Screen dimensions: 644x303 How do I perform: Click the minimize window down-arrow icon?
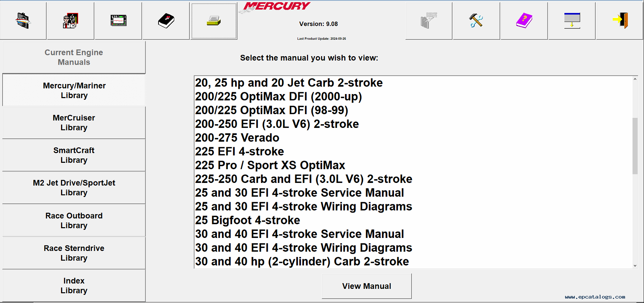(572, 20)
